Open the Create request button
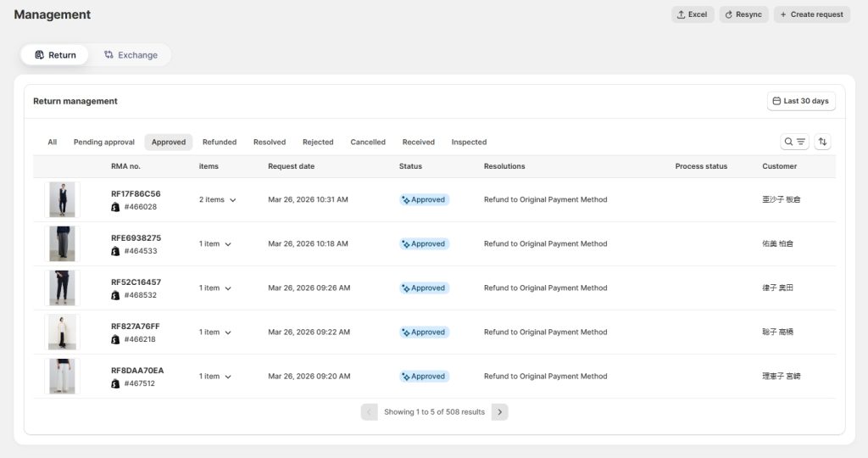Viewport: 868px width, 458px height. tap(811, 14)
